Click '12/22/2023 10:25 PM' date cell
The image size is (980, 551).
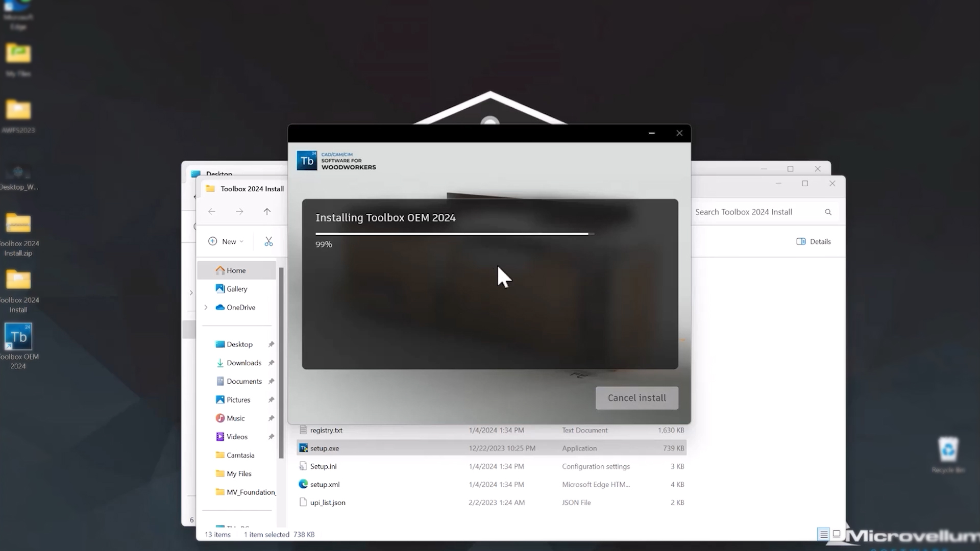(x=502, y=448)
